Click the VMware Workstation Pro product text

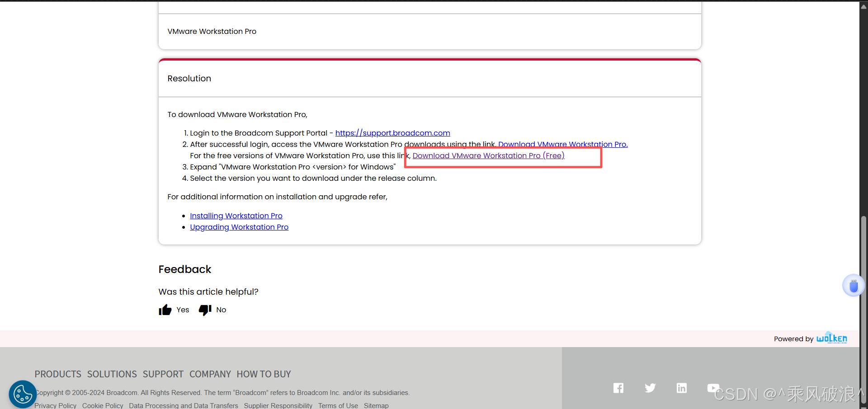click(x=212, y=31)
